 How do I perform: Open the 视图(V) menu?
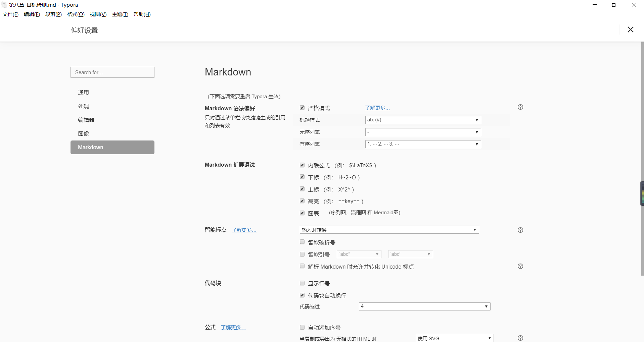[x=98, y=14]
